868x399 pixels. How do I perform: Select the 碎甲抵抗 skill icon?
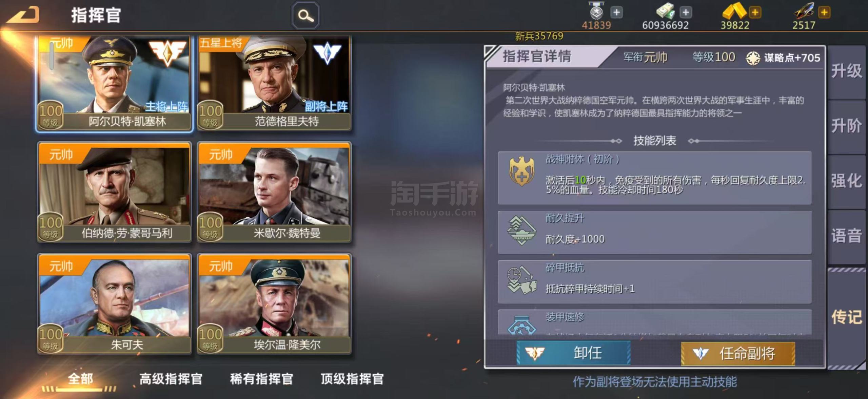[x=521, y=280]
